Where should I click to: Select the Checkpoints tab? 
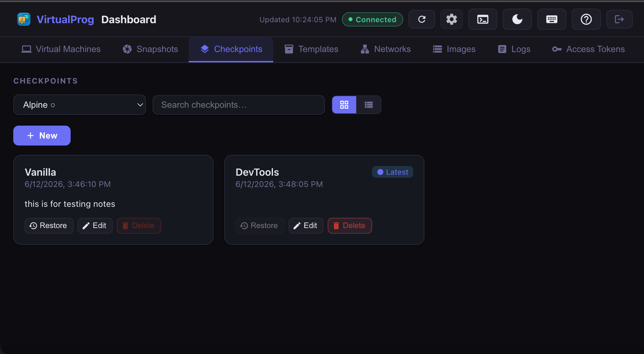(231, 49)
